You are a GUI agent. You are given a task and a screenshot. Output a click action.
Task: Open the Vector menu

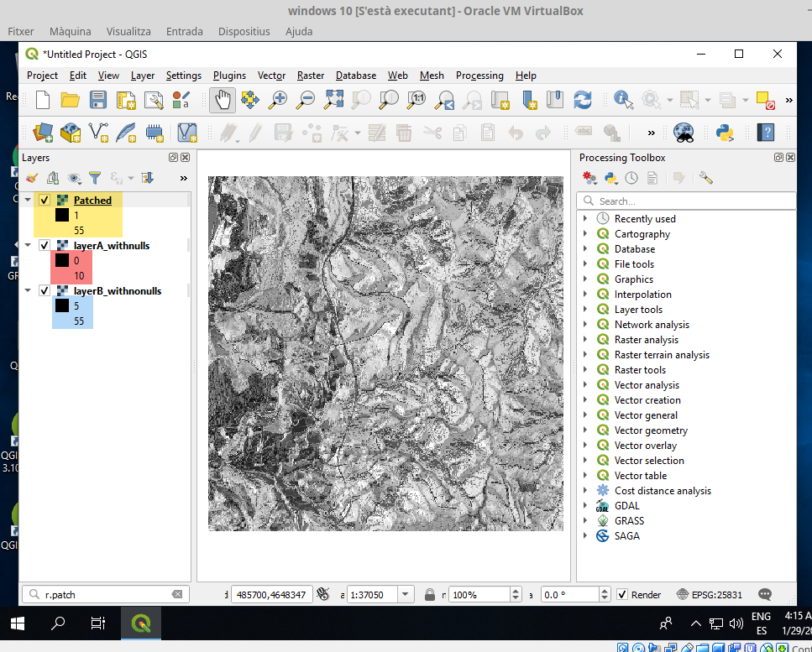point(271,76)
